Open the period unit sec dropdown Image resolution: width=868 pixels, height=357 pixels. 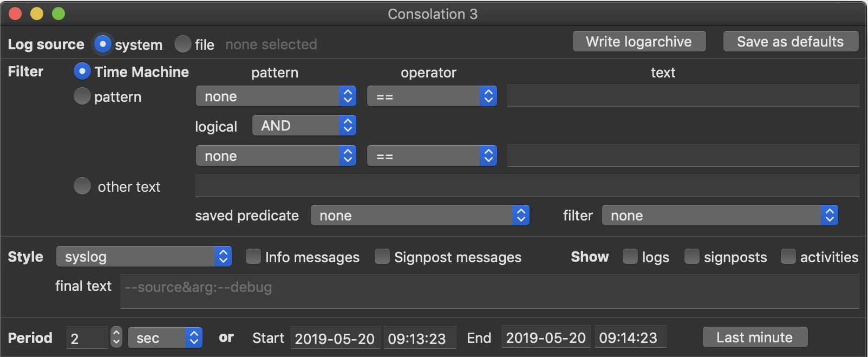165,338
